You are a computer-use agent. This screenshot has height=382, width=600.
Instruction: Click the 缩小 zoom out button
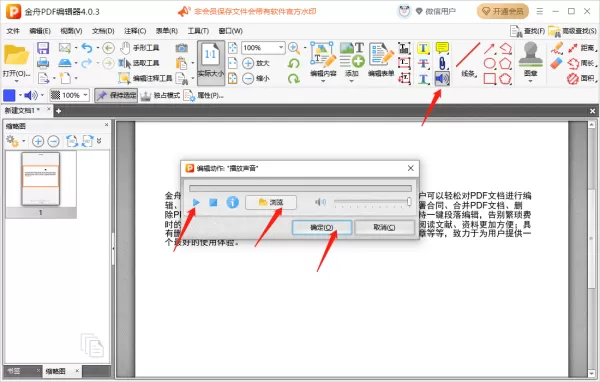256,78
